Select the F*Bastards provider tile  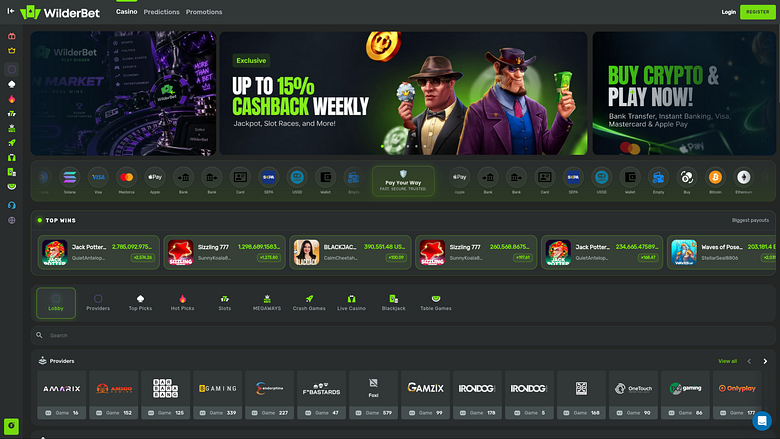[x=321, y=395]
